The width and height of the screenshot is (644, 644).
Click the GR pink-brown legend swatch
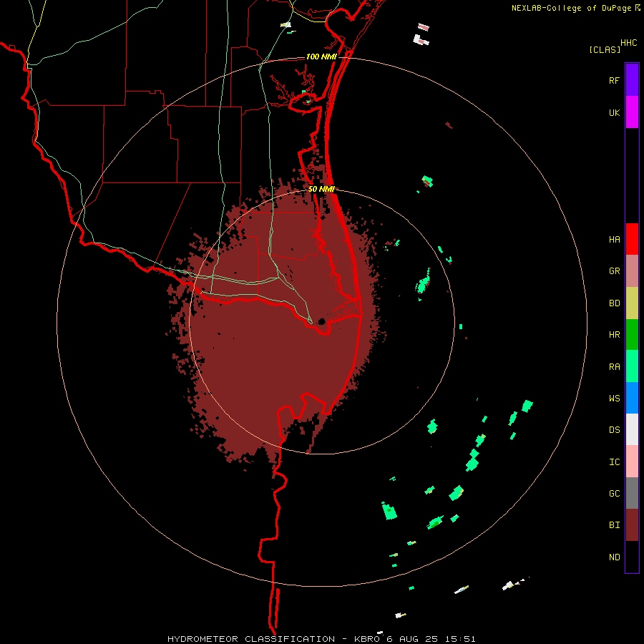coord(632,271)
